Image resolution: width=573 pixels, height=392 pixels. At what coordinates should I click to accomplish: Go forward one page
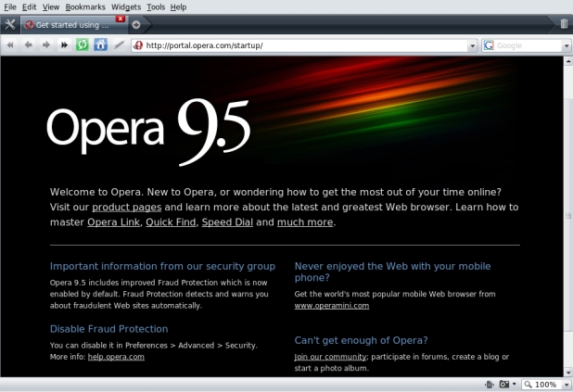(46, 44)
